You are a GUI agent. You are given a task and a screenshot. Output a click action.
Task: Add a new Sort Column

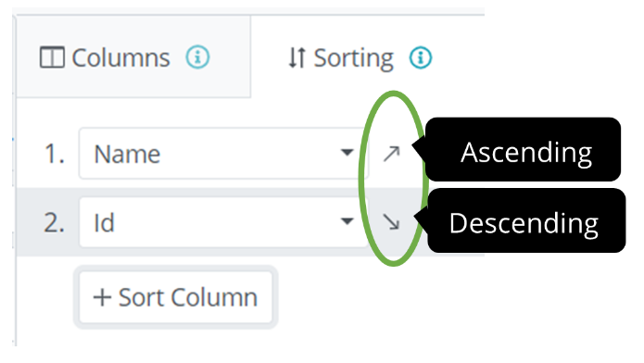click(x=175, y=297)
